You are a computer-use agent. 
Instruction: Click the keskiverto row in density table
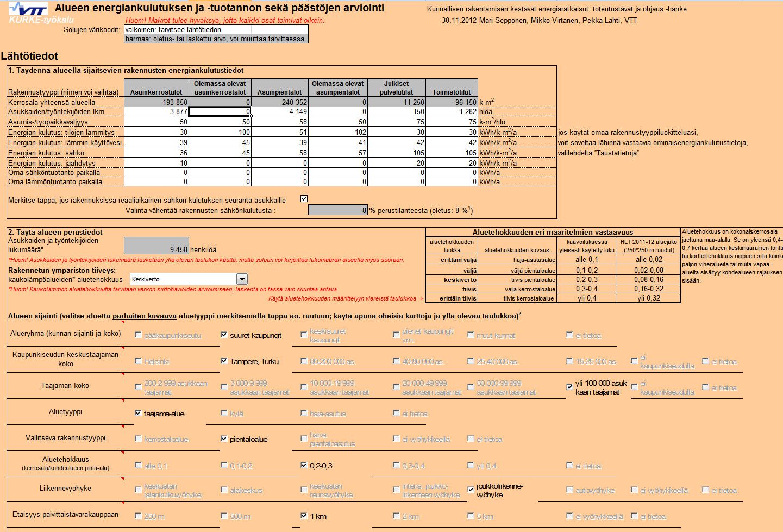[x=553, y=280]
